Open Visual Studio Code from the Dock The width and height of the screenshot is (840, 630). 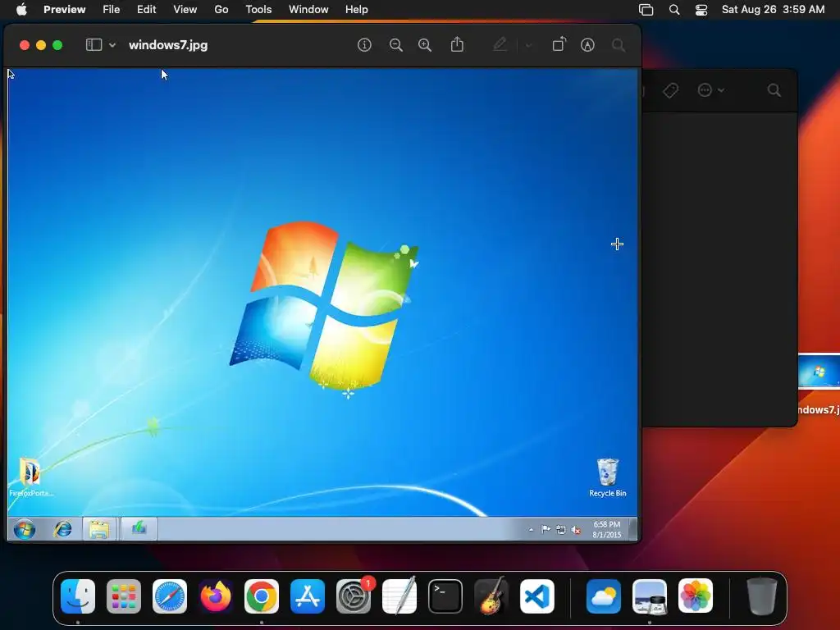[537, 596]
